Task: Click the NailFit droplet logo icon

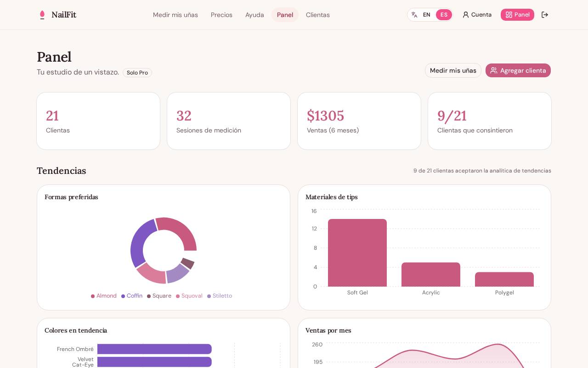Action: 42,15
